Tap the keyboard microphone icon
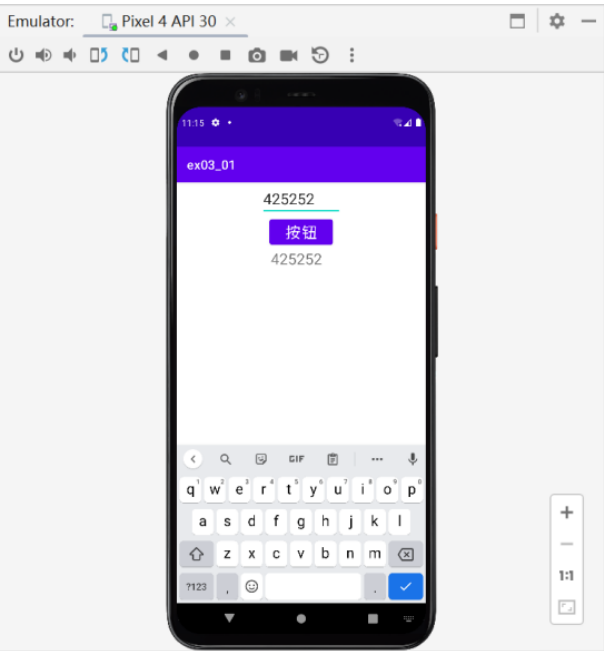The height and width of the screenshot is (651, 604). click(x=413, y=459)
